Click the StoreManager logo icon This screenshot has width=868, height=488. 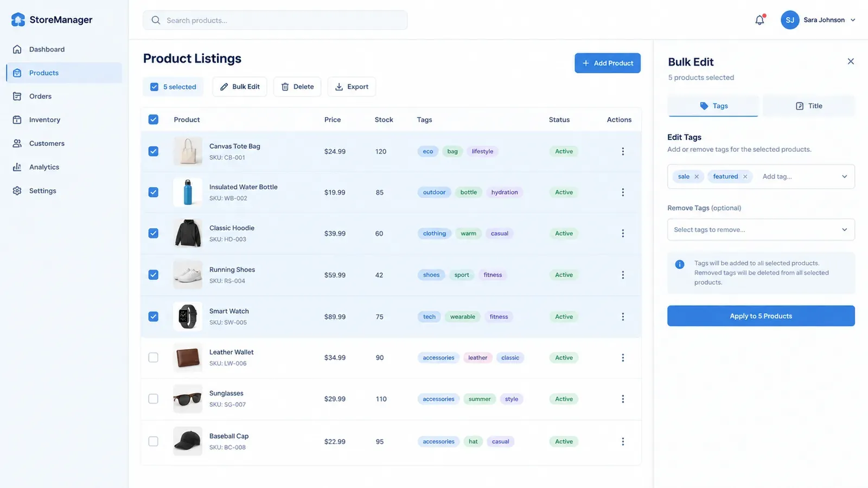point(18,20)
